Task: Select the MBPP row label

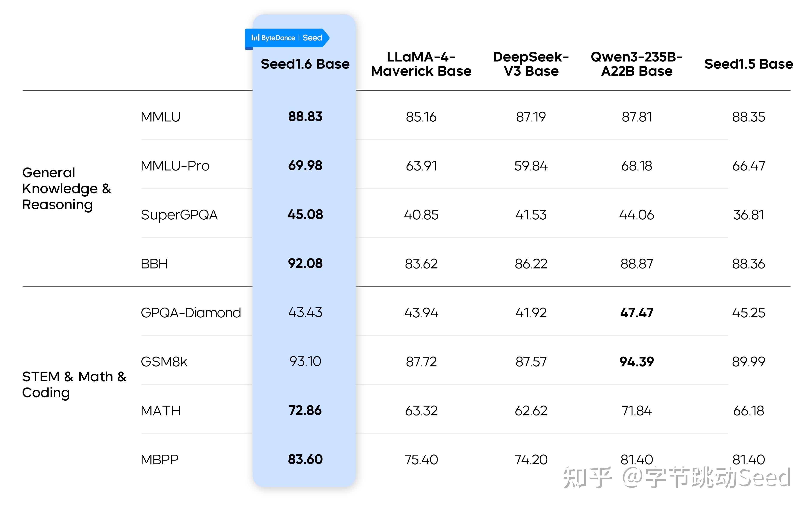Action: [x=159, y=460]
